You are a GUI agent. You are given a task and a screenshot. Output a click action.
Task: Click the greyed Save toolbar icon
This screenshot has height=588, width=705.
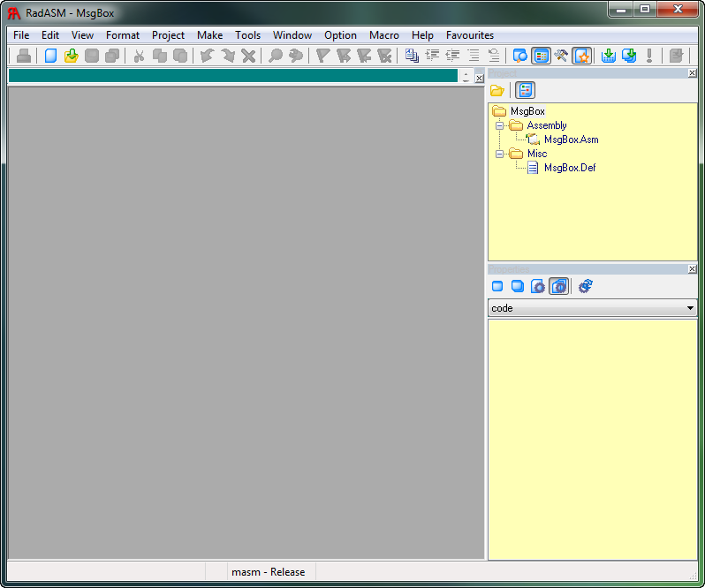click(92, 57)
